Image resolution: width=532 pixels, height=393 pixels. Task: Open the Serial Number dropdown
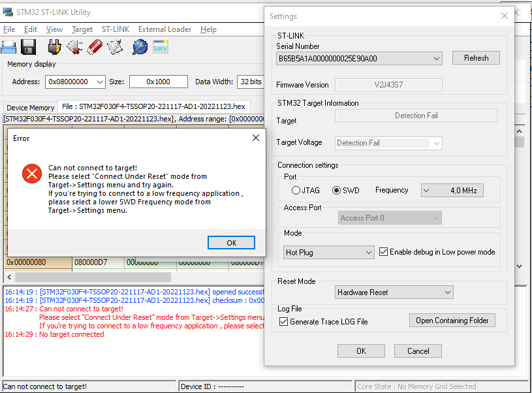click(x=359, y=58)
